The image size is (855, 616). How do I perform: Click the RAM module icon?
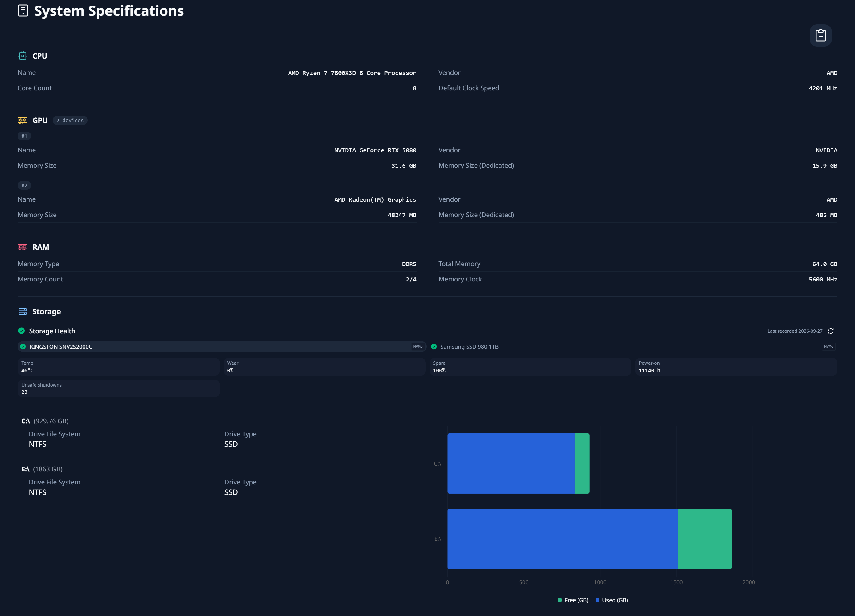(x=23, y=247)
